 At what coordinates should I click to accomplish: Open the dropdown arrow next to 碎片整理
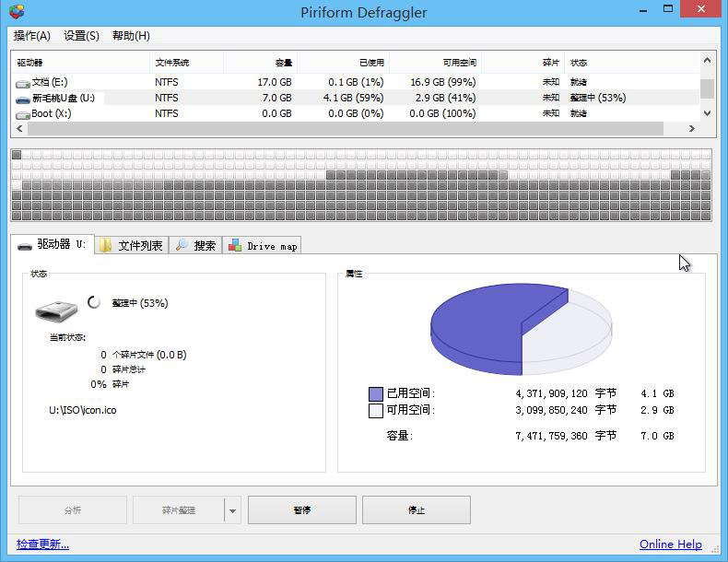tap(232, 510)
